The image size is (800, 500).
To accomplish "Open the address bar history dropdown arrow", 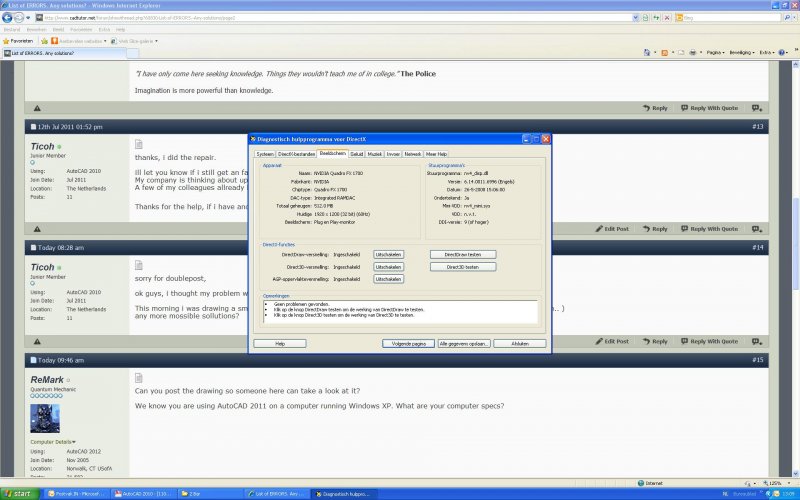I will (635, 17).
